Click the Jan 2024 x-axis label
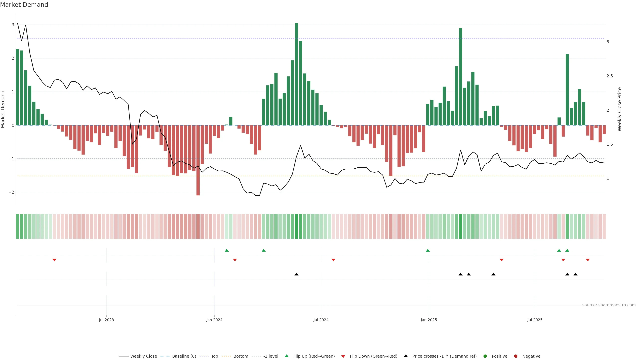The image size is (644, 362). coord(214,320)
